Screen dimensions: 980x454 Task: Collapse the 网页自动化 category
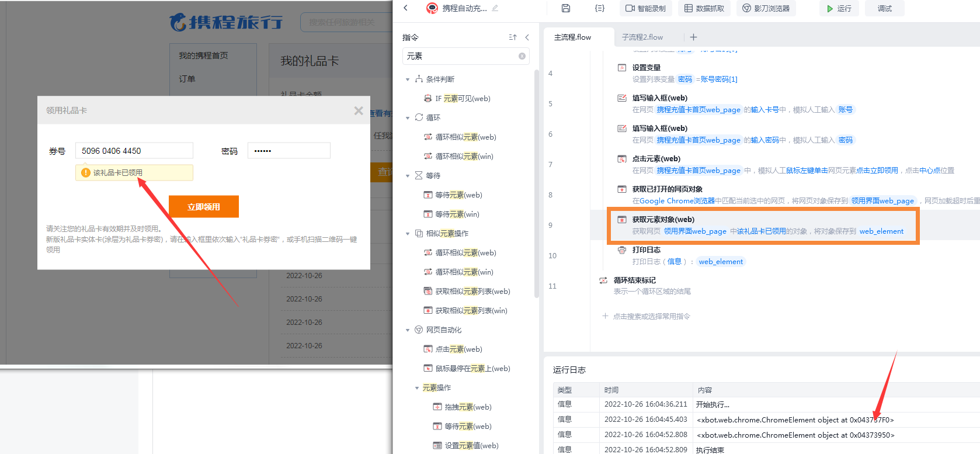pyautogui.click(x=408, y=330)
